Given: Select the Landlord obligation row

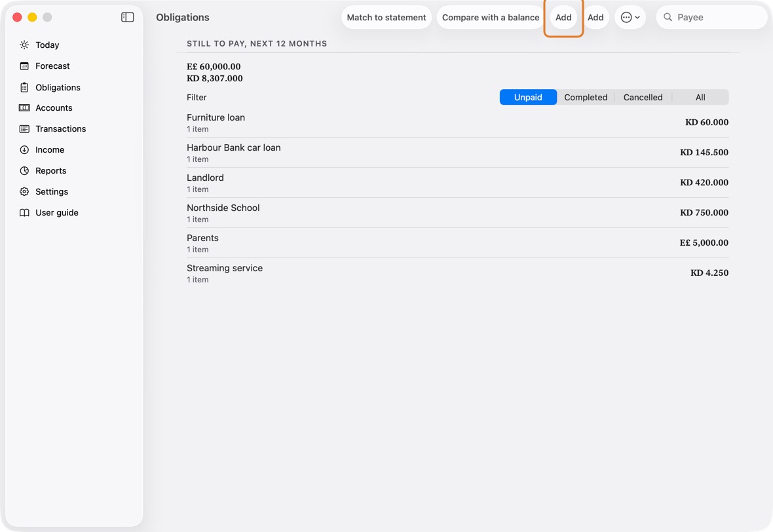Looking at the screenshot, I should 457,183.
